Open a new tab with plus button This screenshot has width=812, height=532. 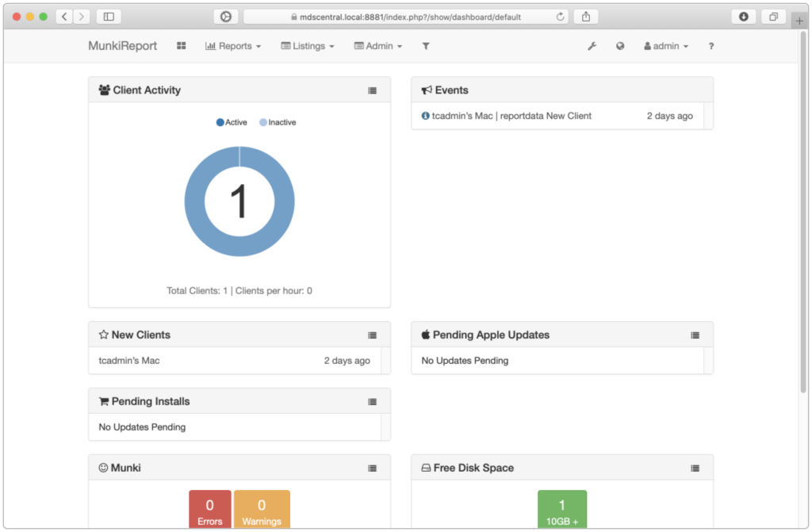(x=799, y=21)
